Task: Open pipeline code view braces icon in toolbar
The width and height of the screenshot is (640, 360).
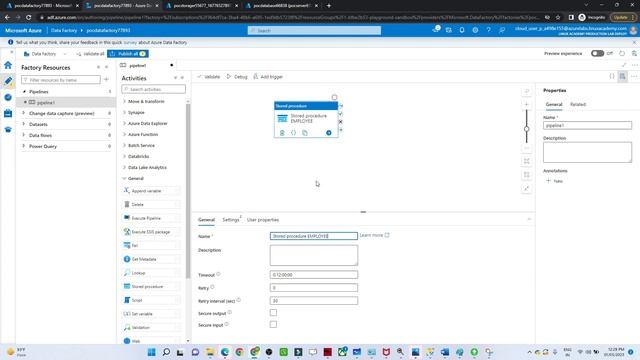Action: coord(611,76)
